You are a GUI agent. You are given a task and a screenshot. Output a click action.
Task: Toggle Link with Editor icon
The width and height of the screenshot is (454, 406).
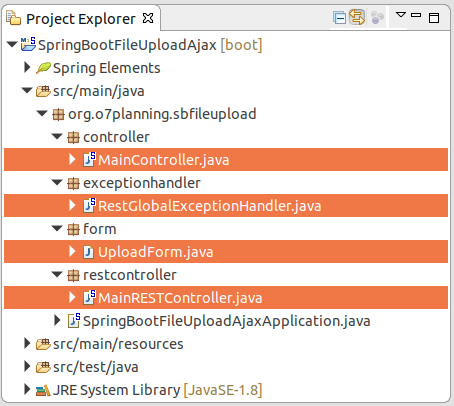point(357,17)
